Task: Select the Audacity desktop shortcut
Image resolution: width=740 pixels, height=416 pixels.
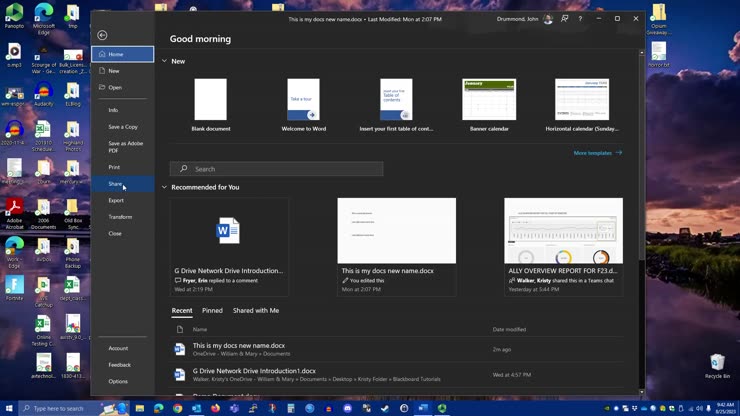Action: tap(44, 94)
